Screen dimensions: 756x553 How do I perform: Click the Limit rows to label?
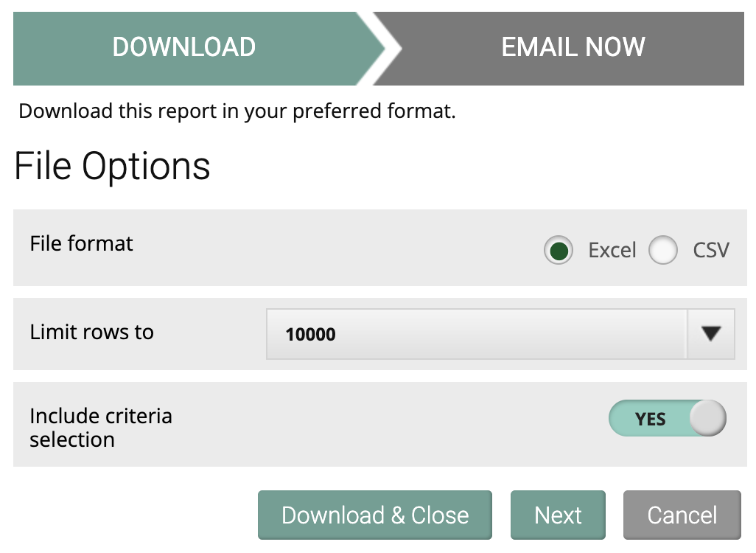tap(91, 333)
